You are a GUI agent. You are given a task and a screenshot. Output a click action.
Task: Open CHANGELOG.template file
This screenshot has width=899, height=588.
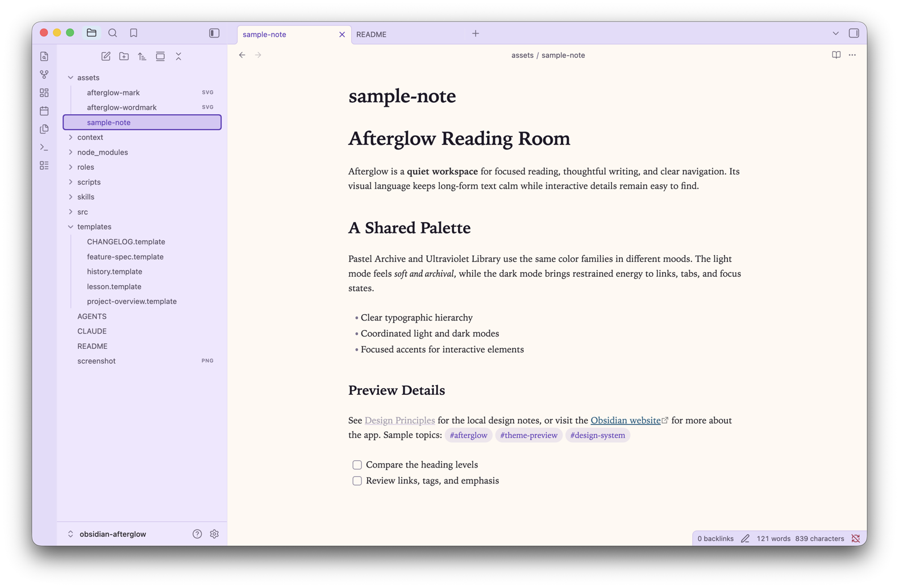[142, 241]
